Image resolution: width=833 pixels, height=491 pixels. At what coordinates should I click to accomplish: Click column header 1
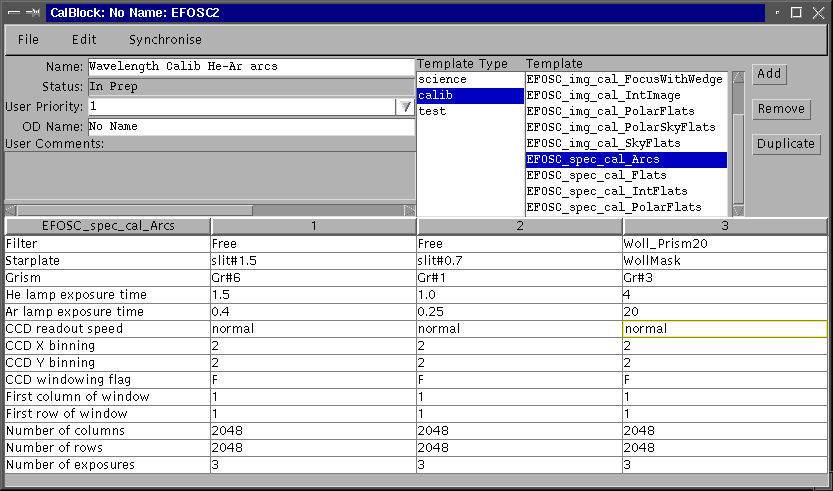[x=314, y=226]
